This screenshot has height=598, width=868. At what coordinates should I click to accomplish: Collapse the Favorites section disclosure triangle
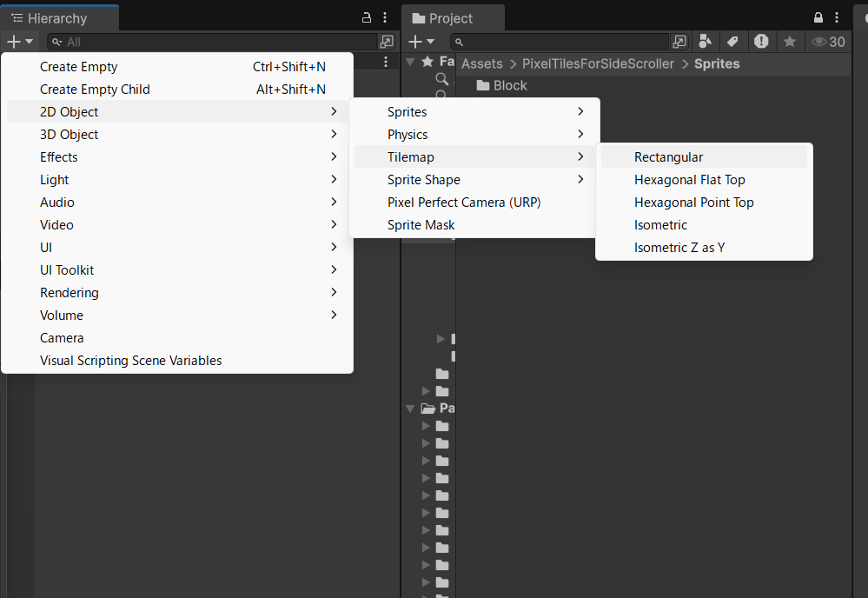point(409,62)
